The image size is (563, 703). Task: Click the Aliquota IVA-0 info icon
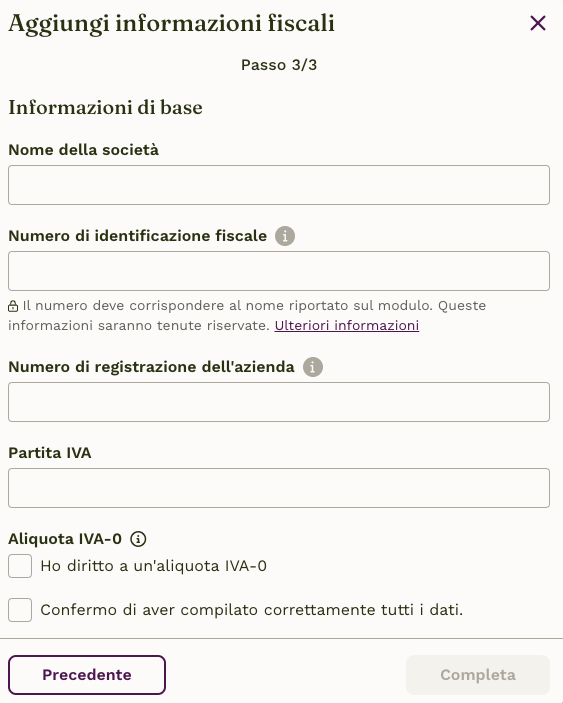138,538
